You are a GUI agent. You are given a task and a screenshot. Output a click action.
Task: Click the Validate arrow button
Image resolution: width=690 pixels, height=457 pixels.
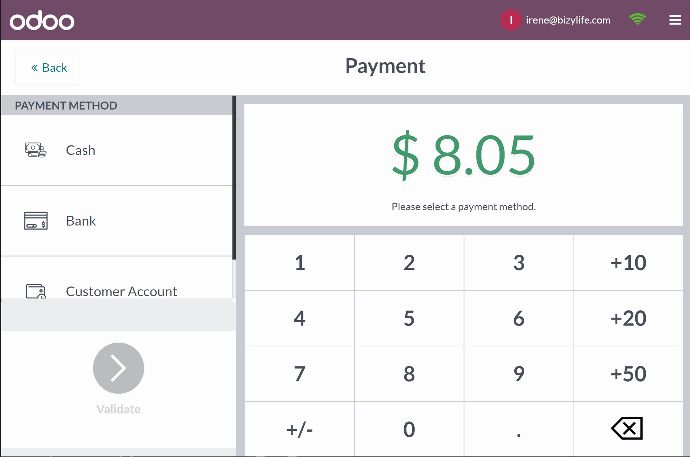118,368
